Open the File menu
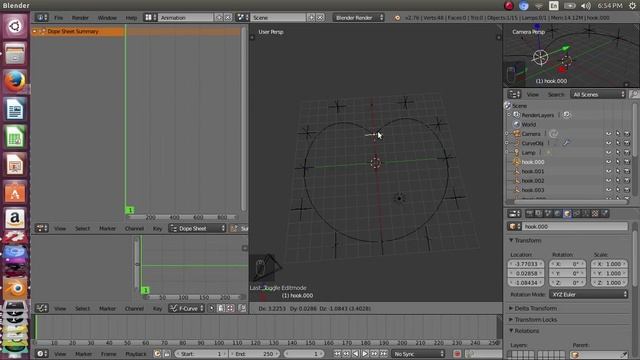Screen dimensions: 640x360 (x=59, y=18)
